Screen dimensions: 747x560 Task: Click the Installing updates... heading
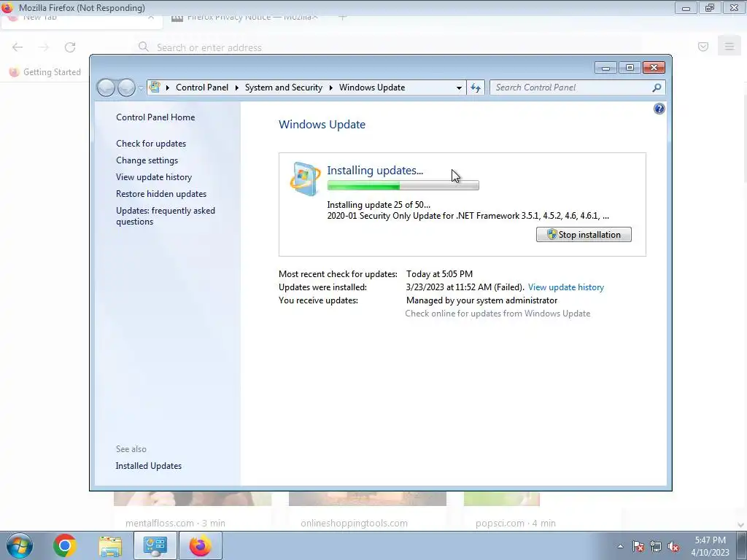coord(375,171)
